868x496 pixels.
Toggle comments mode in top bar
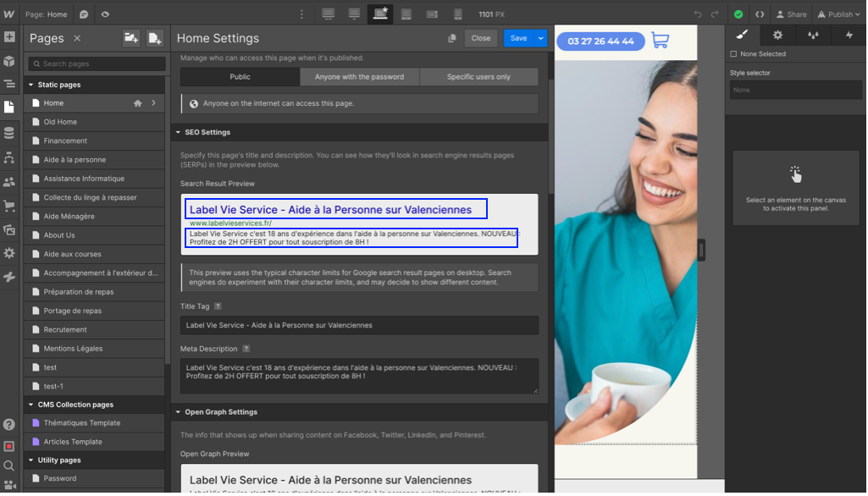tap(84, 14)
